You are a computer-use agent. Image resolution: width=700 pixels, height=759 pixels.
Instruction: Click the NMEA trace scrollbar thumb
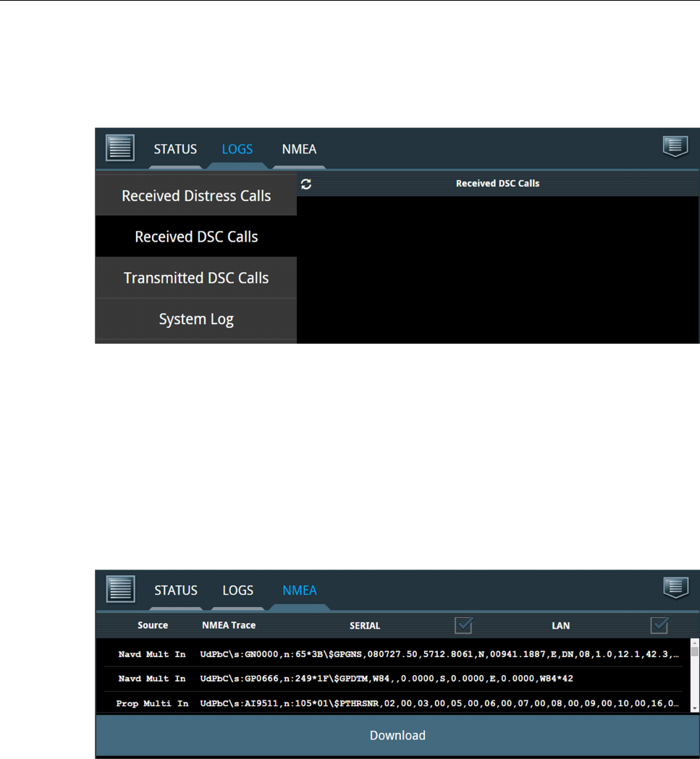pos(695,651)
